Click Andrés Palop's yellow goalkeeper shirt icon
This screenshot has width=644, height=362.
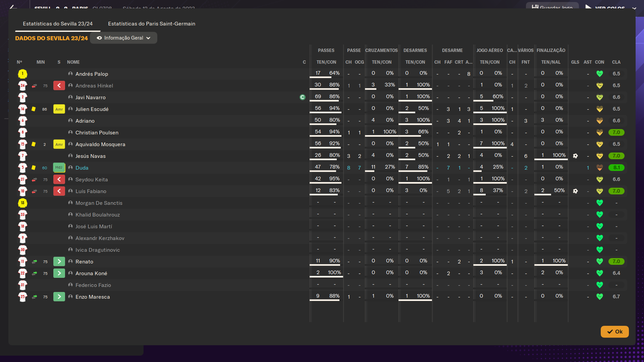point(22,74)
